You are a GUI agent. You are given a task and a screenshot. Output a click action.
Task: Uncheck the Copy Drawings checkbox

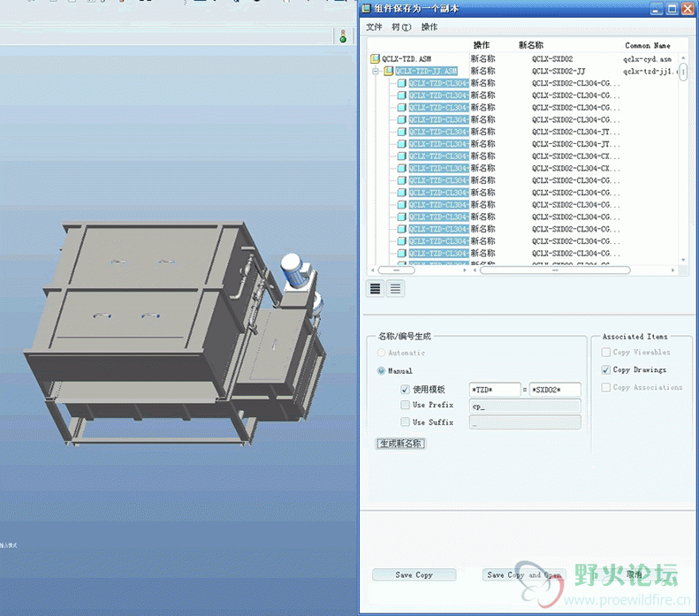606,369
